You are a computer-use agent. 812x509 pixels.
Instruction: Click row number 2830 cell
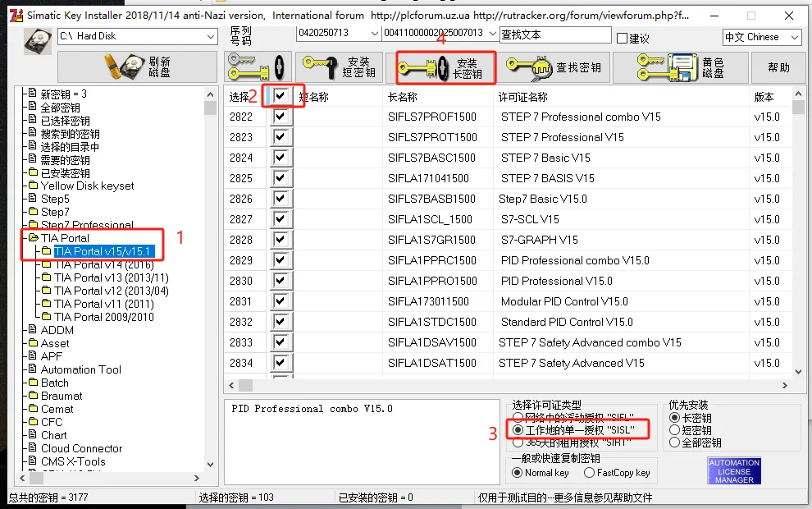pos(241,281)
